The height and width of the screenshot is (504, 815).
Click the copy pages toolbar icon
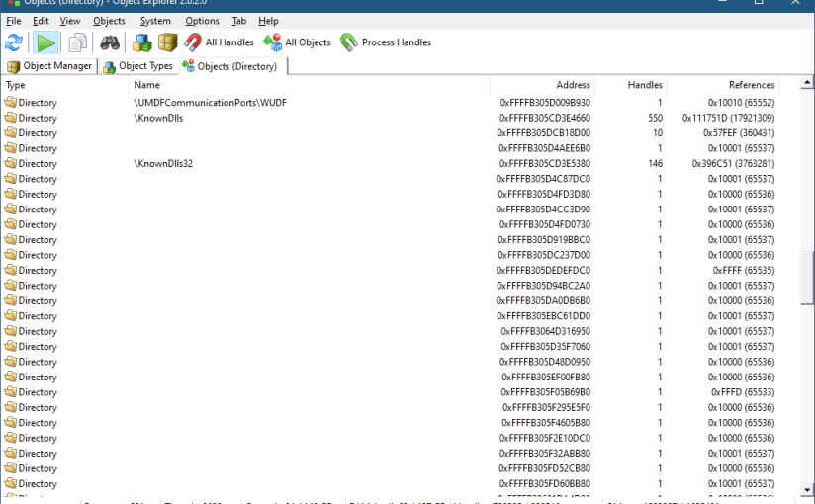(77, 42)
